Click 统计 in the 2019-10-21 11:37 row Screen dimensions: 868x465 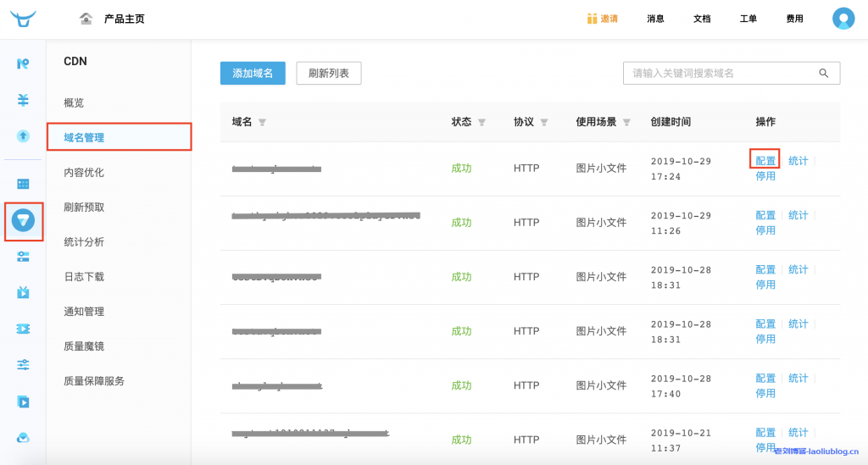click(798, 432)
